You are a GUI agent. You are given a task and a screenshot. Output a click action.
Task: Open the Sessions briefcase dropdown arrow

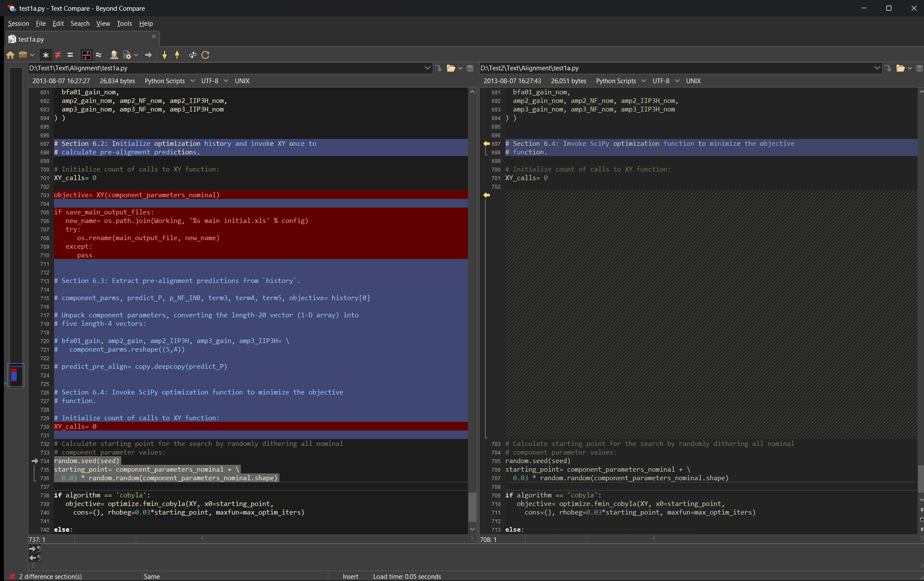pos(32,55)
